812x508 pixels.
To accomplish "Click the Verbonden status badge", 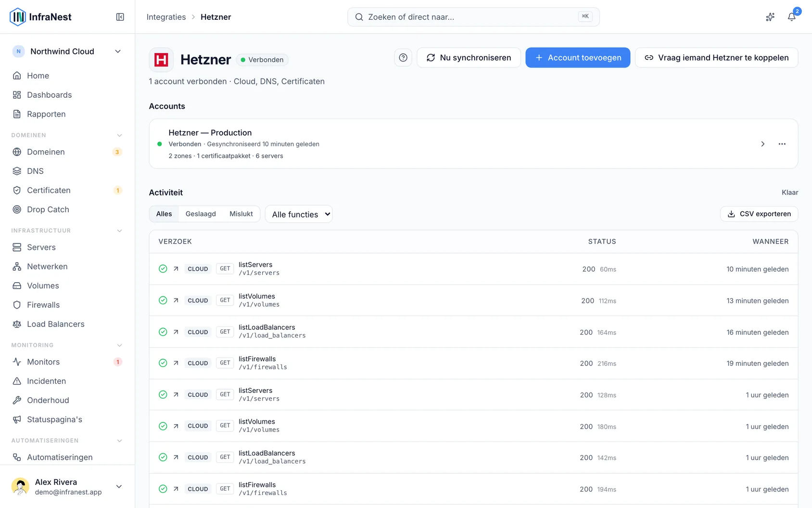I will (262, 60).
